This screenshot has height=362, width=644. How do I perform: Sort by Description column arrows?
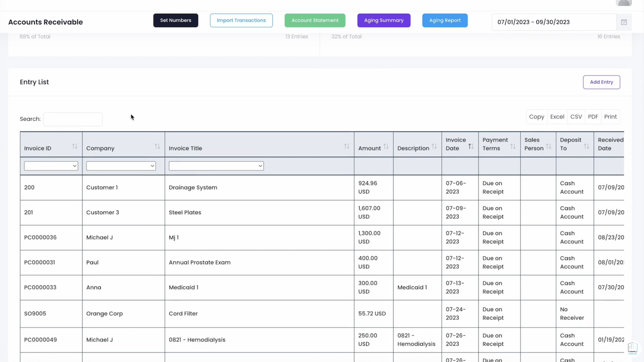click(x=434, y=147)
